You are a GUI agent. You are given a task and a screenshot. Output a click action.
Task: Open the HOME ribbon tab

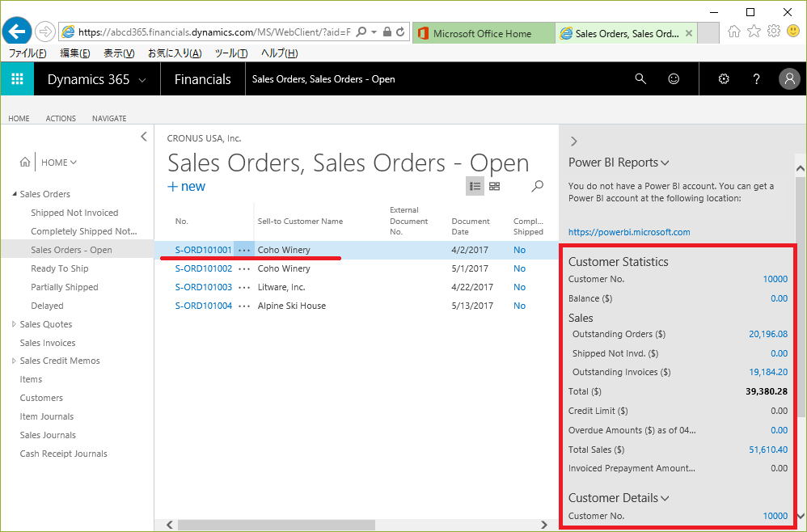19,118
